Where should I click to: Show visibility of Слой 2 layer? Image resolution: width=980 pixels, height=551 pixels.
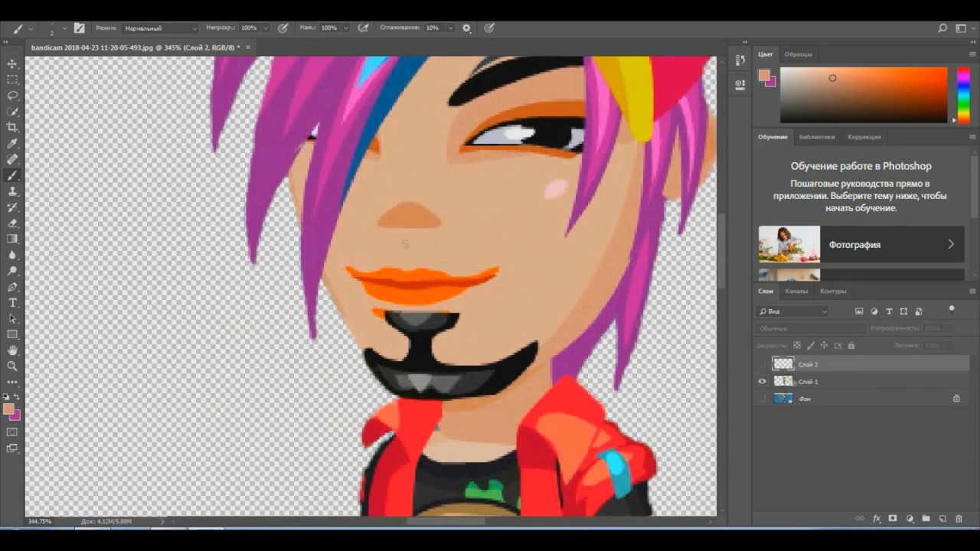pos(762,364)
